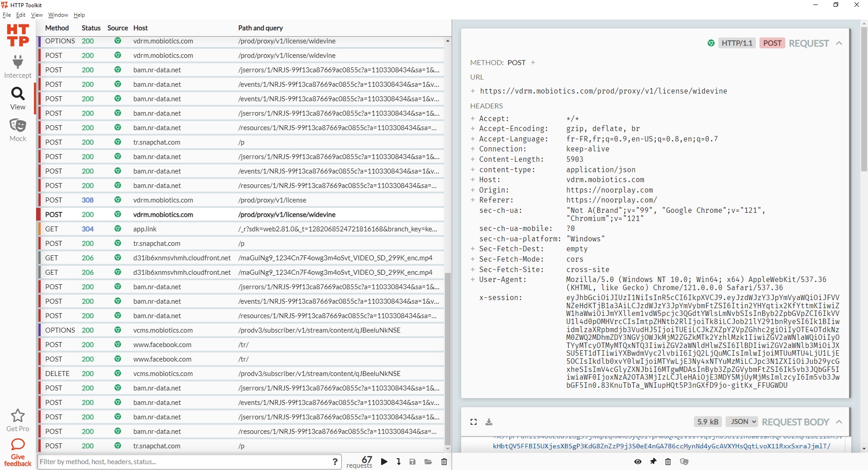Collapse the REQUEST section chevron
868x470 pixels.
[839, 43]
